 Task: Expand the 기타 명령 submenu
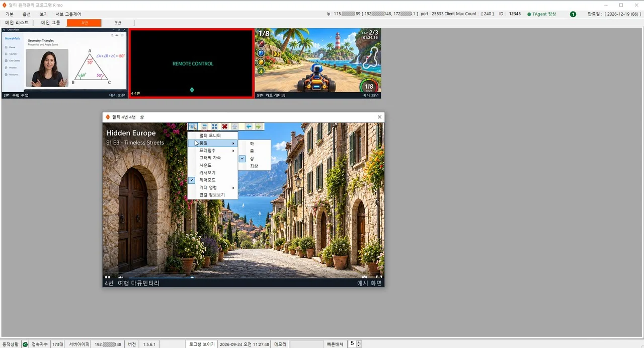coord(212,187)
